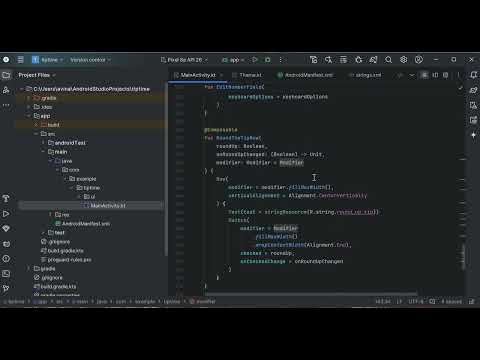Debug the app with bug icon
The image size is (480, 360).
[x=268, y=60]
